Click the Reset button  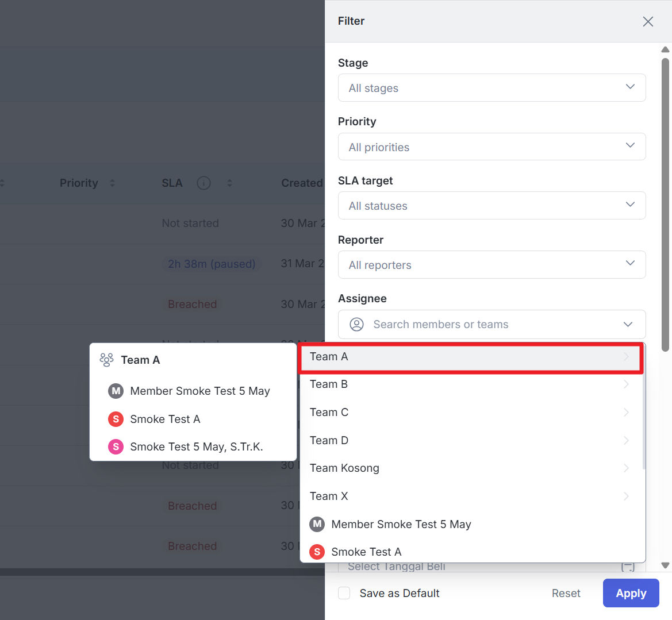point(566,593)
